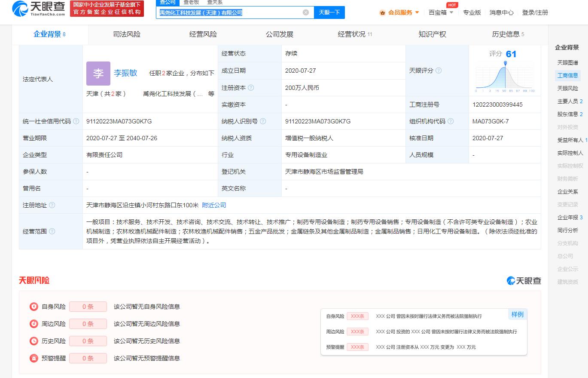Click help icon next to 统一社会信用代码
Screen dimensions: 588x378
point(76,121)
